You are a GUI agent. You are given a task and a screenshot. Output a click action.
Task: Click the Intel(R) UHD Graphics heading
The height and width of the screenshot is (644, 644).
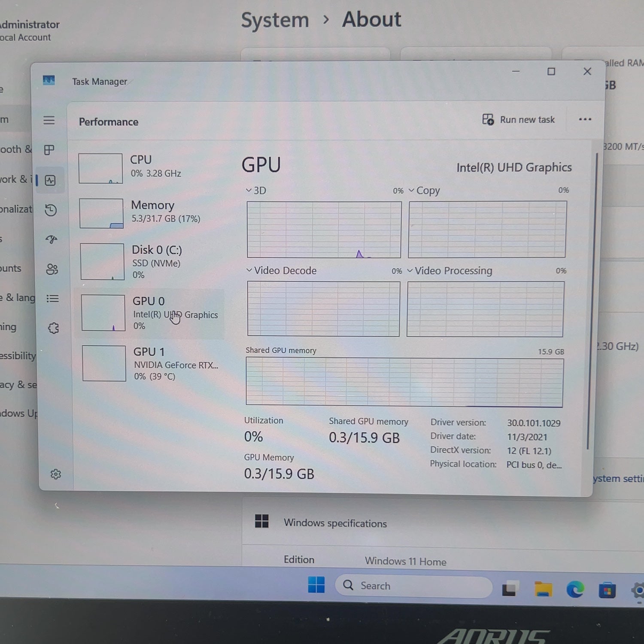point(514,167)
